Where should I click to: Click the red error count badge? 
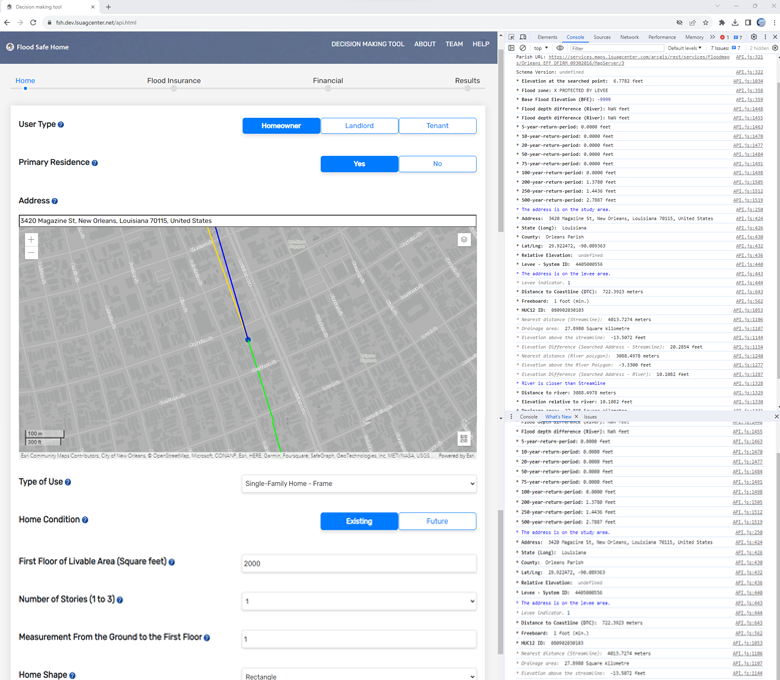click(x=724, y=37)
